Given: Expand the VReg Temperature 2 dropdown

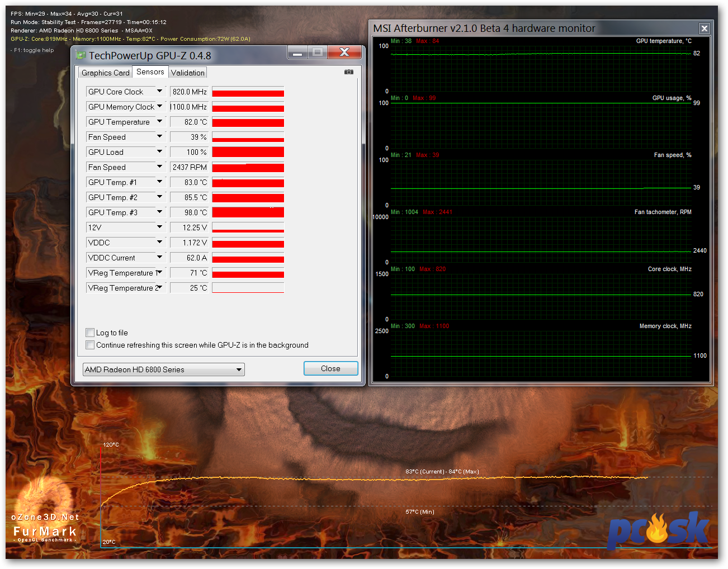Looking at the screenshot, I should [x=159, y=287].
